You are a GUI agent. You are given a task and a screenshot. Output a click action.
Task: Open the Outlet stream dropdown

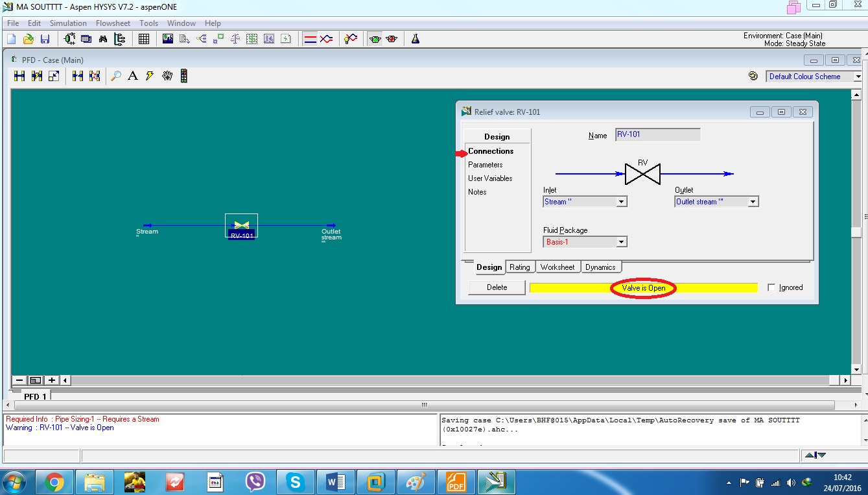[x=753, y=202]
